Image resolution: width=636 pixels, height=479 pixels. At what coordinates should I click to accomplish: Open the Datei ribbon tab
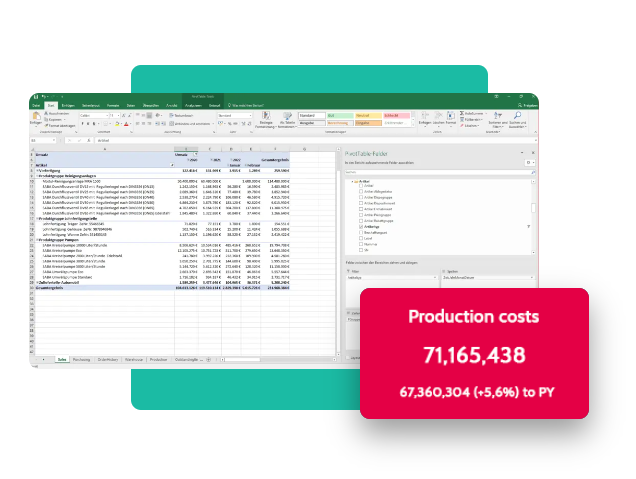(36, 105)
